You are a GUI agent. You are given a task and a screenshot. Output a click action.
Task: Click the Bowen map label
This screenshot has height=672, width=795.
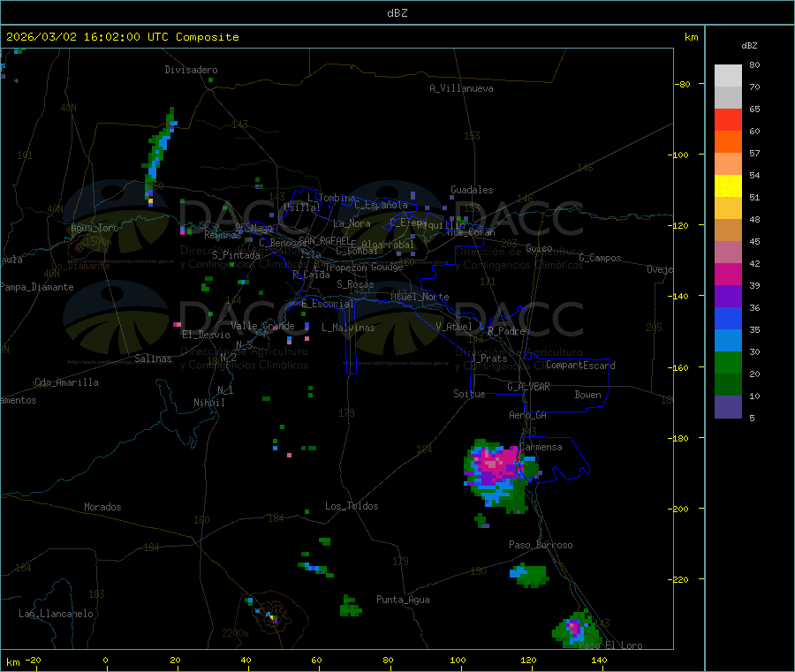587,395
